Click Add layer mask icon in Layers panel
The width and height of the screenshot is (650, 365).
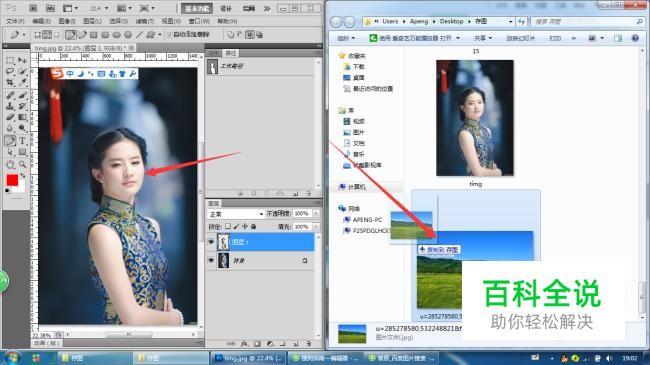(x=257, y=343)
